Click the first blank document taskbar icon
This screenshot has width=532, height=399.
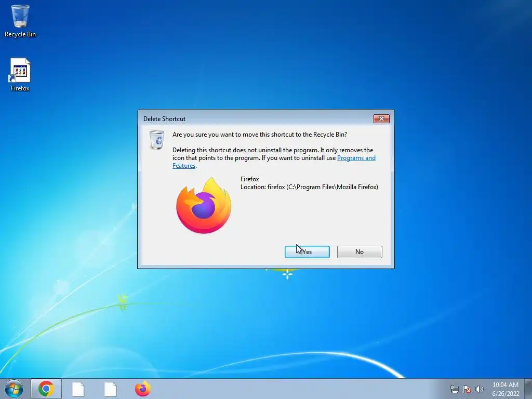[78, 389]
